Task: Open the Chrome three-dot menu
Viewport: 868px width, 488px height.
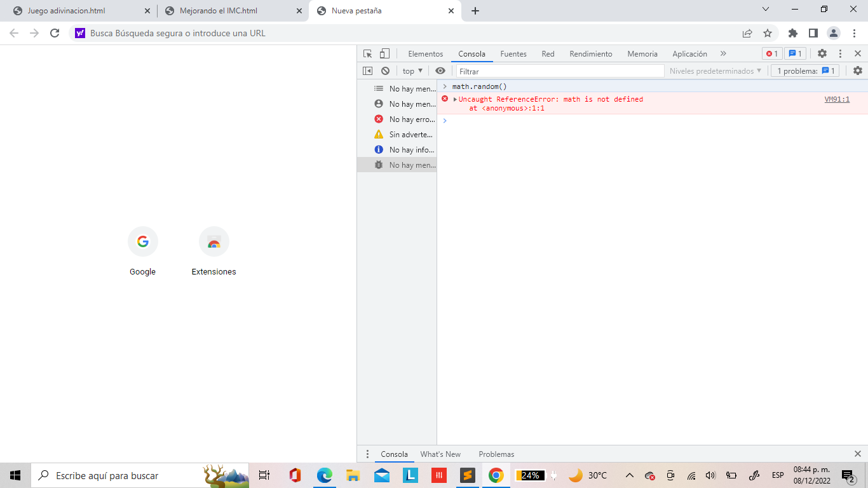Action: tap(855, 33)
